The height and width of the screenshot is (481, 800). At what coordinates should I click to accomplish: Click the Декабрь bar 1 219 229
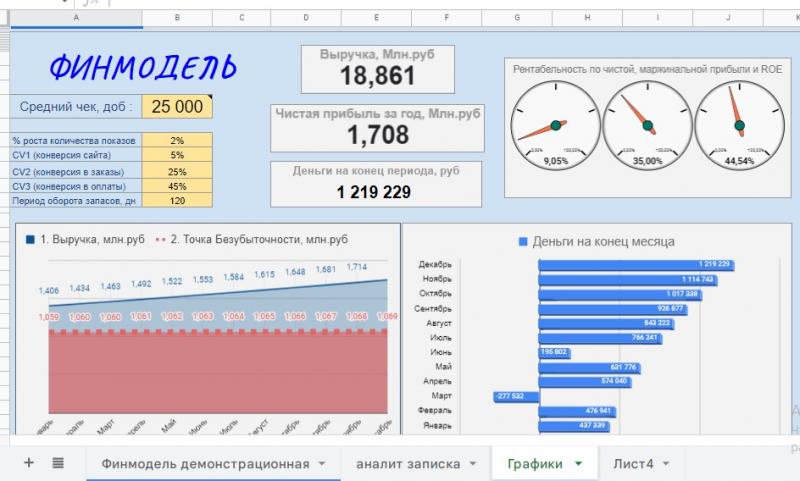click(x=636, y=265)
